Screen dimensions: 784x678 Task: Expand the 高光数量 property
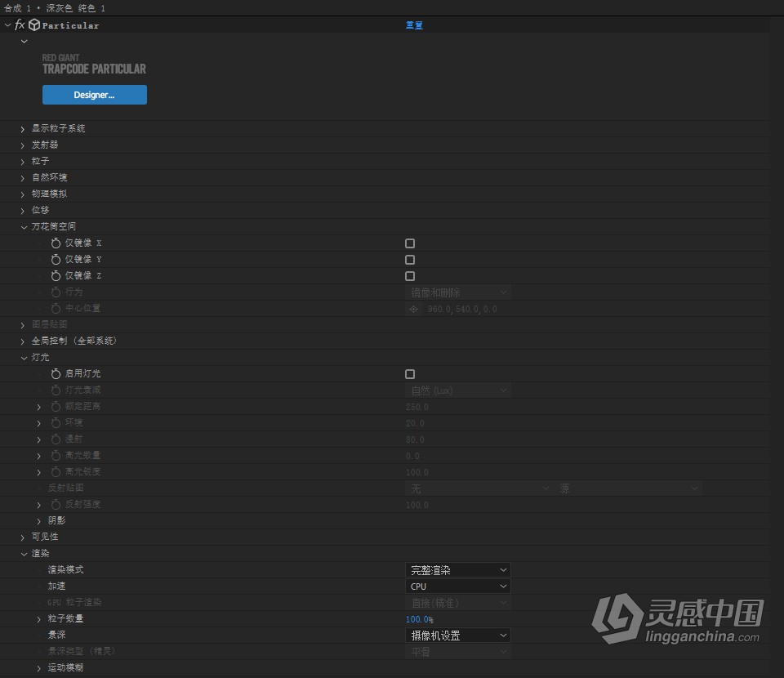tap(39, 456)
